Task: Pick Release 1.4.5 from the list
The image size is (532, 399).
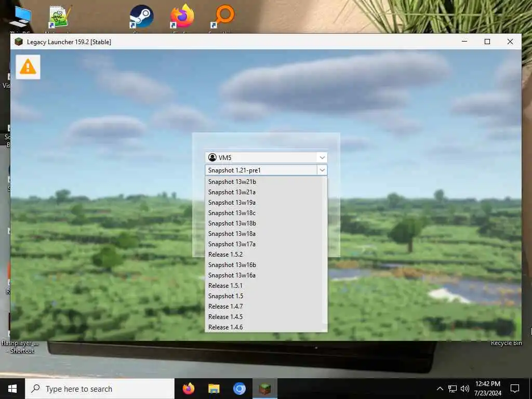Action: (264, 317)
